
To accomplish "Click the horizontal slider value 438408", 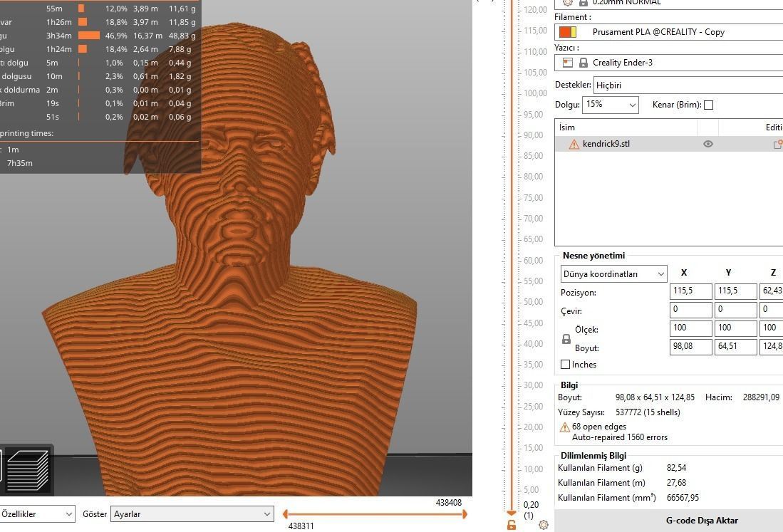I will pyautogui.click(x=448, y=503).
